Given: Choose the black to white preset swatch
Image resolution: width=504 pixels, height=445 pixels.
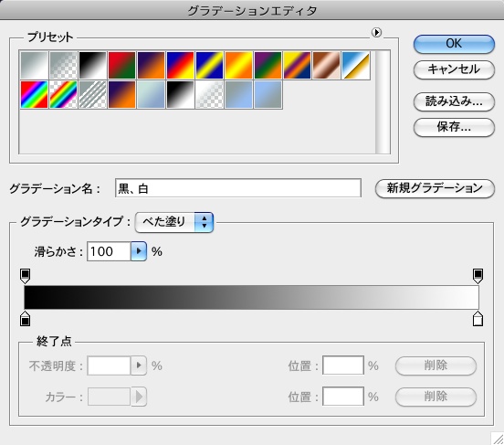Looking at the screenshot, I should [92, 65].
